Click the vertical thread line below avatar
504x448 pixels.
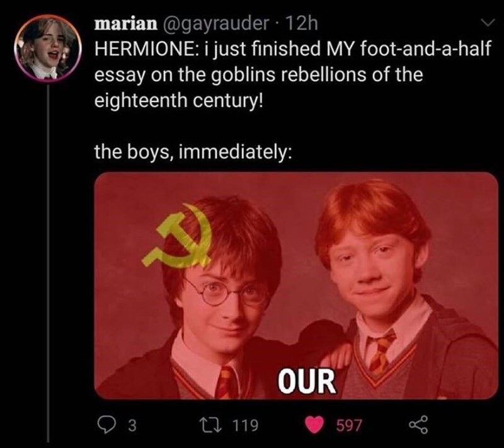(48, 263)
